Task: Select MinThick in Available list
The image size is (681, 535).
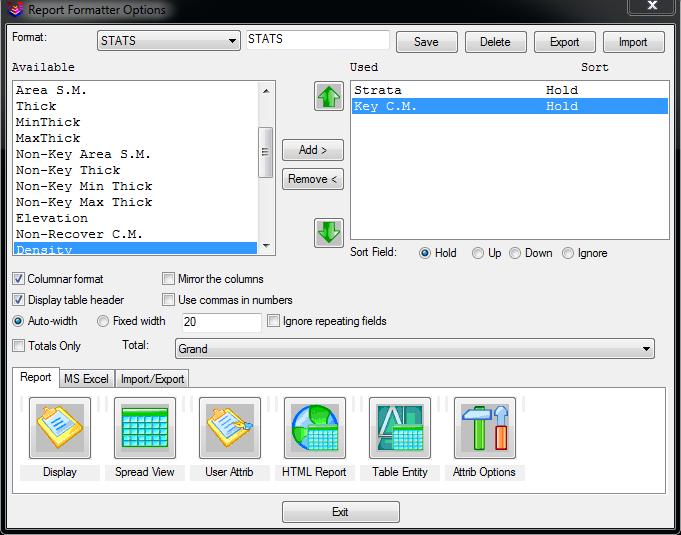Action: 136,122
